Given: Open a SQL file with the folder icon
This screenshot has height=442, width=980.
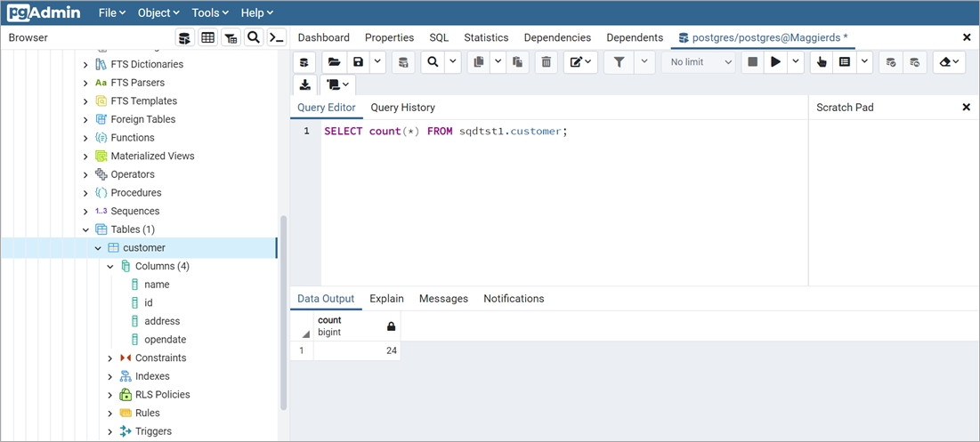Looking at the screenshot, I should [335, 61].
